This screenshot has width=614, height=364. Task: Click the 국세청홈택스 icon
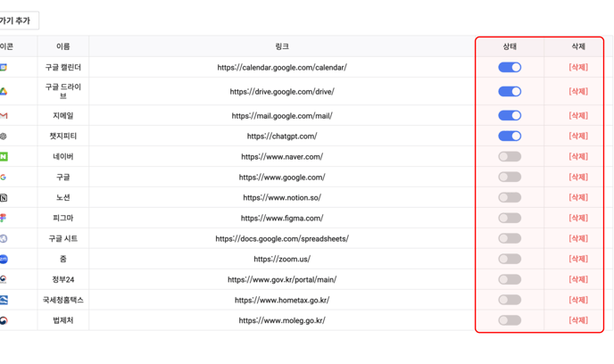point(4,300)
